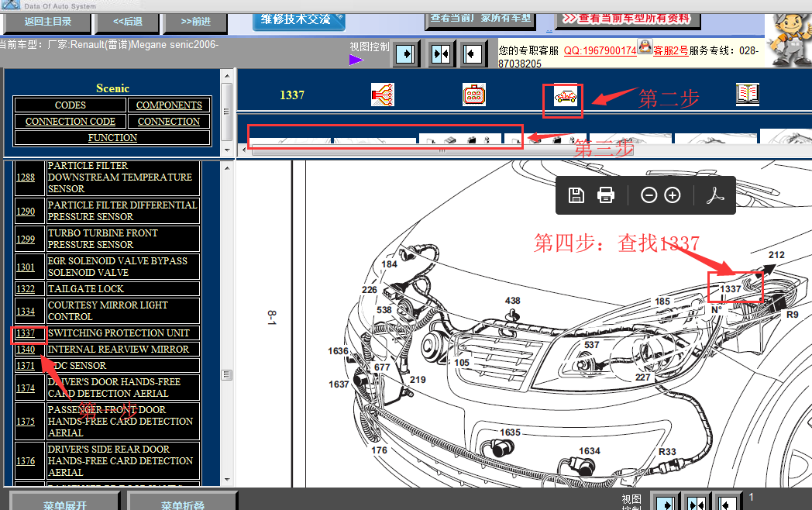
Task: Click the top view-control center-split button
Action: 441,54
